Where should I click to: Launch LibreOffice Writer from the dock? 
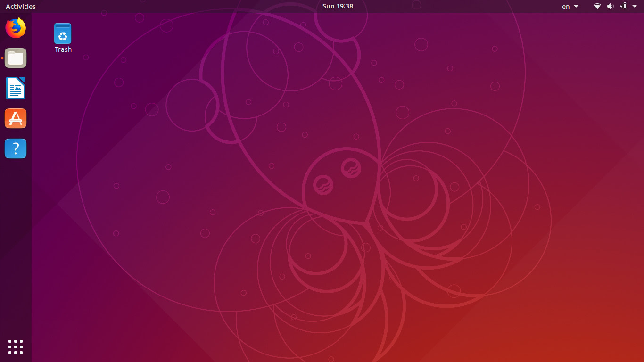tap(16, 88)
